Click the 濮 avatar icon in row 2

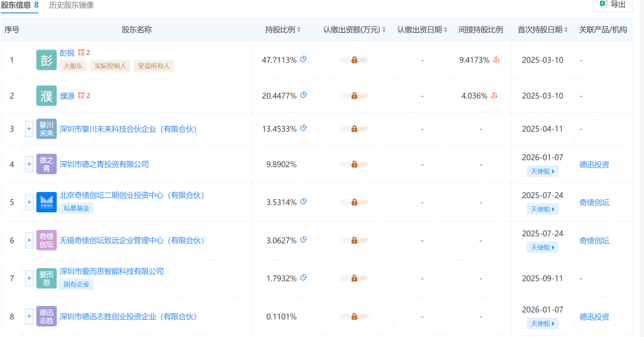[47, 96]
